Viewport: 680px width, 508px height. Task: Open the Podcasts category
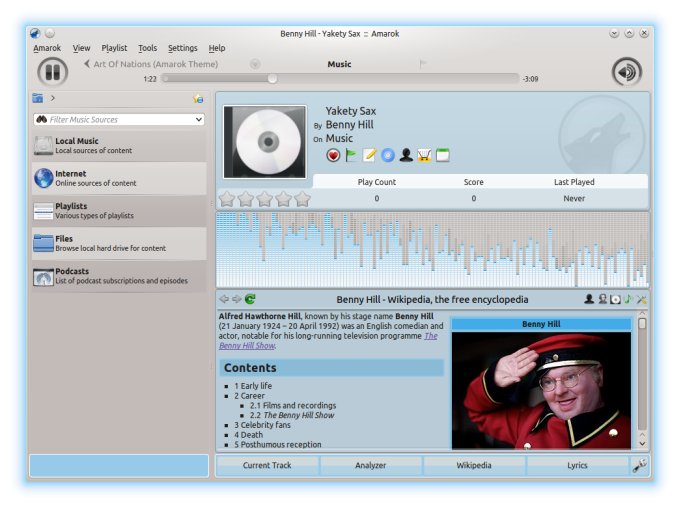(119, 276)
